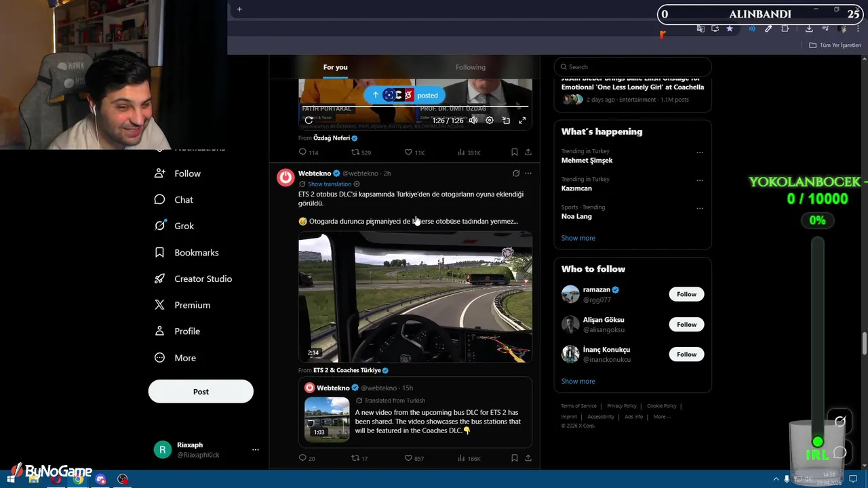Bookmark this page with the star icon
This screenshot has width=868, height=488.
(x=730, y=28)
